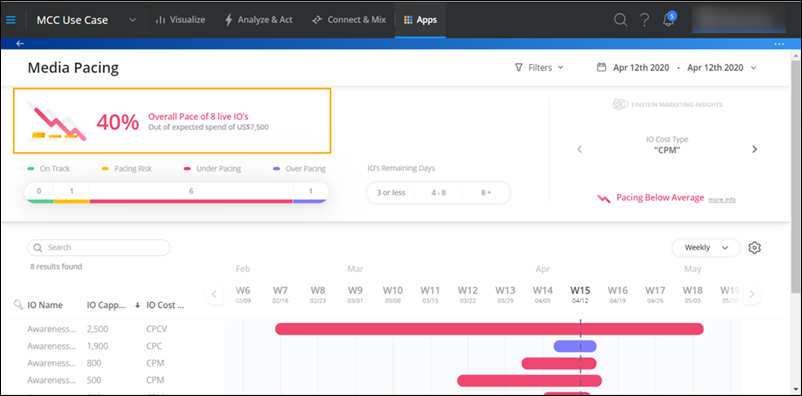The image size is (802, 396).
Task: Open the Connect & Mix tab
Action: click(x=349, y=20)
